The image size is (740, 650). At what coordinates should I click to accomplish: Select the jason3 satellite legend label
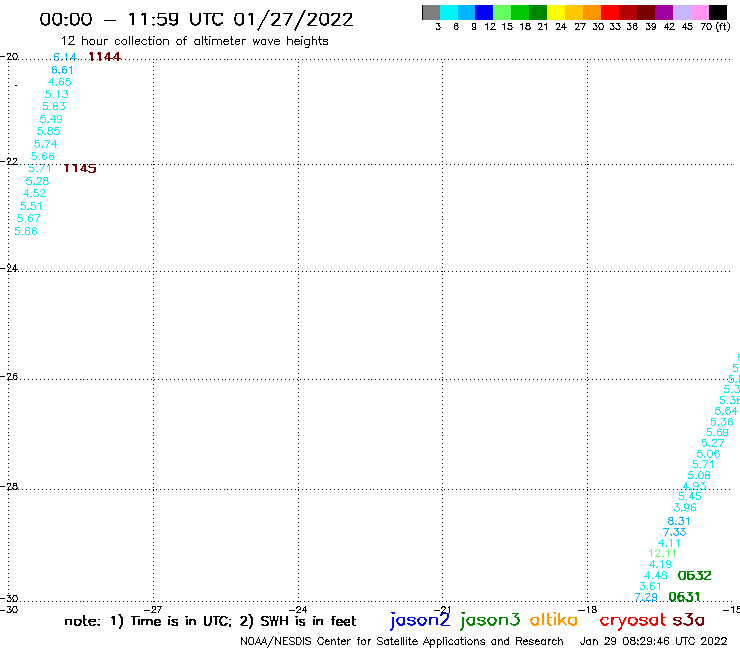tap(490, 620)
